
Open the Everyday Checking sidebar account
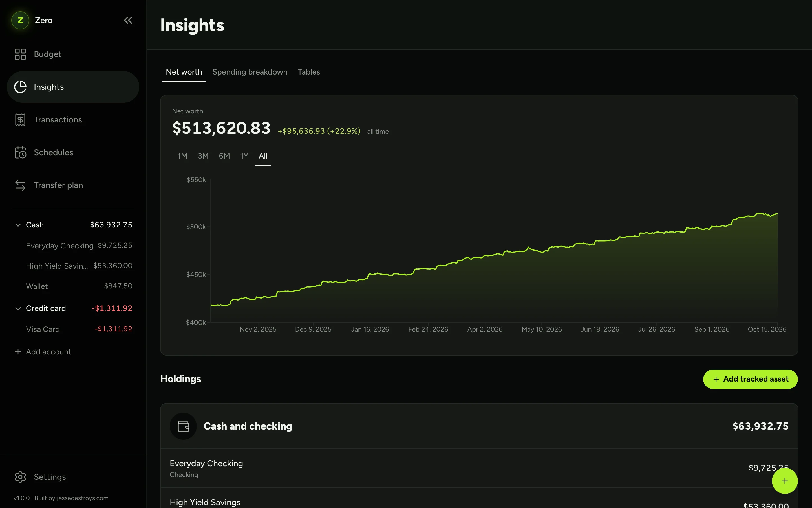(79, 246)
